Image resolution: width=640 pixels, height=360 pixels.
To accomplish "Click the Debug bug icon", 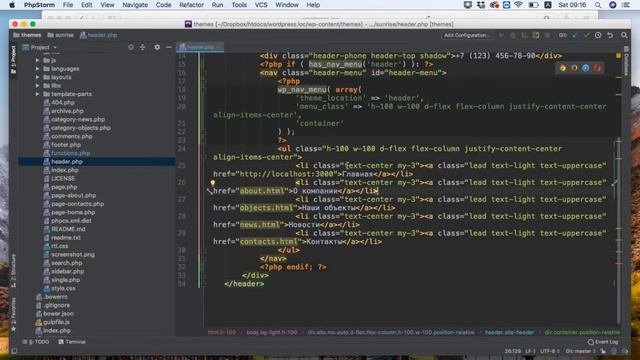I will point(513,36).
